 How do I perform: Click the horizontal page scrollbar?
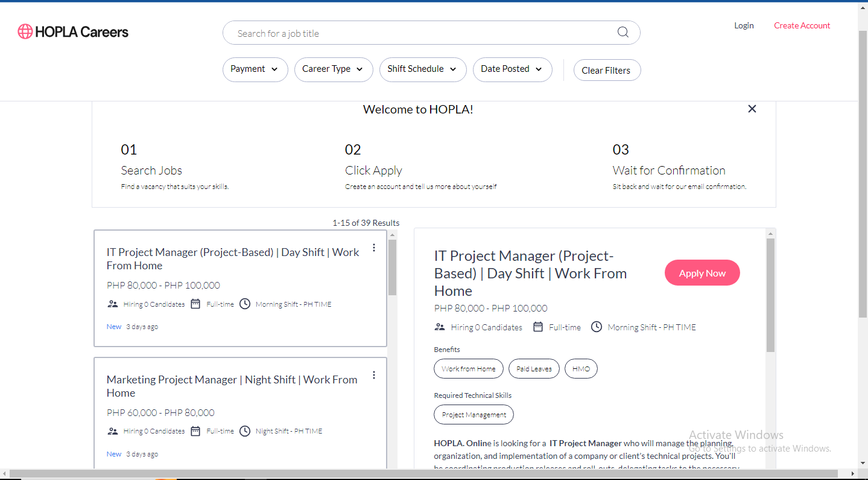pos(423,474)
